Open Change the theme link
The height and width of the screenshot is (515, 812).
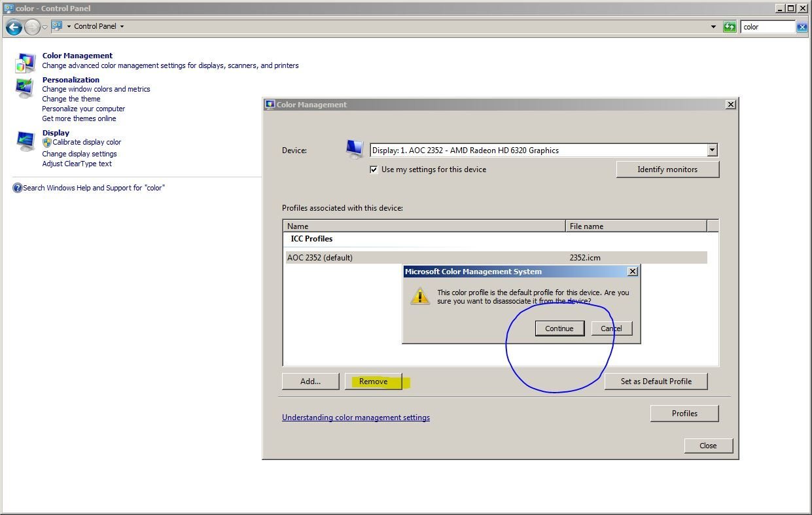(71, 99)
